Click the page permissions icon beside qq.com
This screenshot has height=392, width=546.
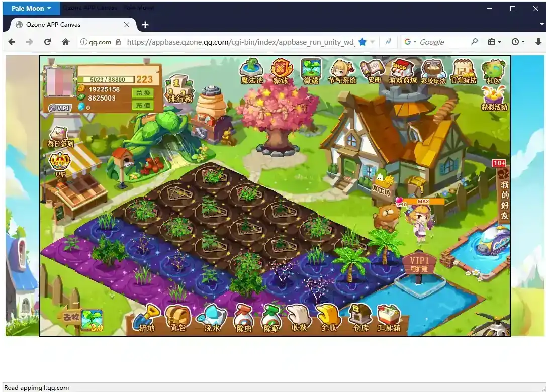click(x=118, y=42)
